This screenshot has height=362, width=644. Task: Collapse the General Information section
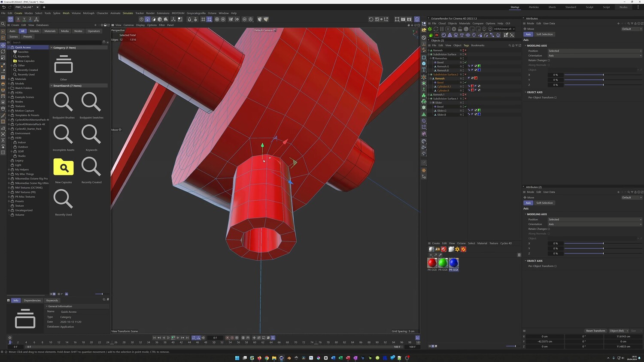click(47, 306)
